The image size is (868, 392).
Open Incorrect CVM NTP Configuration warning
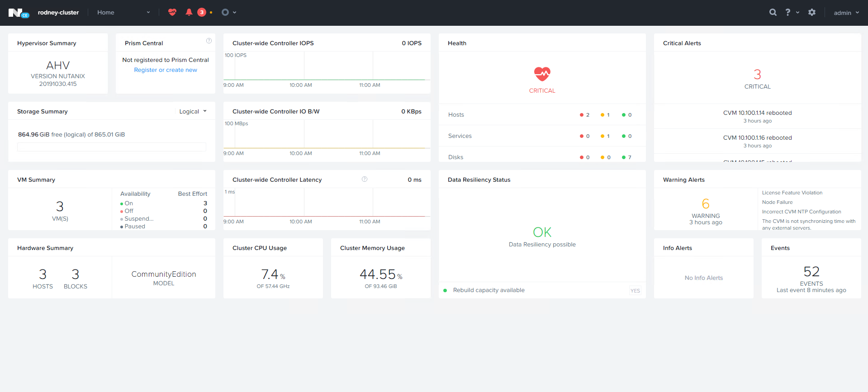(802, 212)
